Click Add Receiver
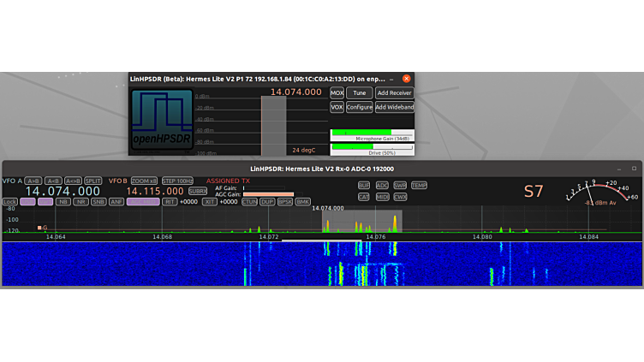This screenshot has height=362, width=644. click(394, 92)
